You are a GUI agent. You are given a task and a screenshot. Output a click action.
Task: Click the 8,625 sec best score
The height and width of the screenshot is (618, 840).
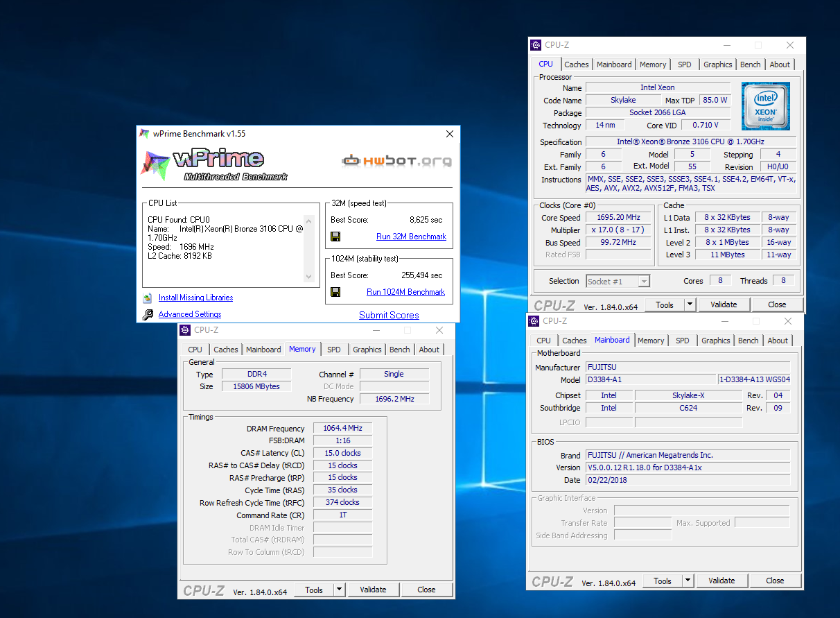coord(426,220)
